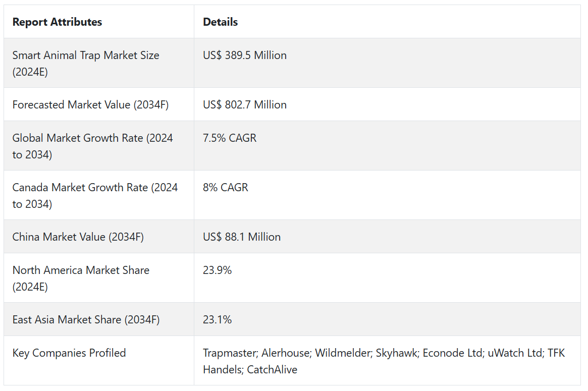Select the China Market Value (2034F) label
This screenshot has width=588, height=391.
pyautogui.click(x=78, y=237)
